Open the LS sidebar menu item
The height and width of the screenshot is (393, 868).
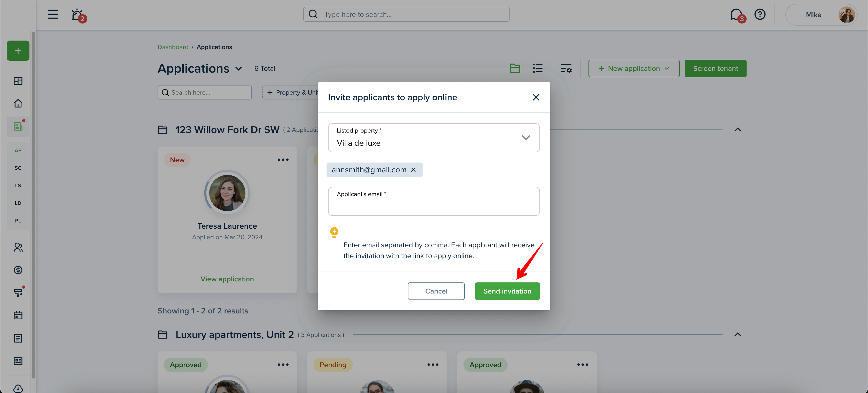[18, 185]
